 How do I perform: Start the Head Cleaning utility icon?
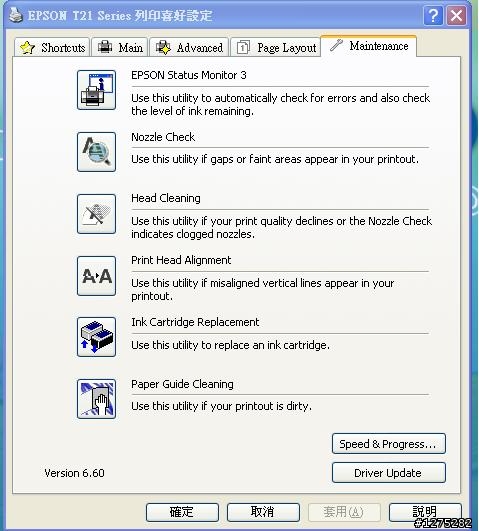[97, 214]
